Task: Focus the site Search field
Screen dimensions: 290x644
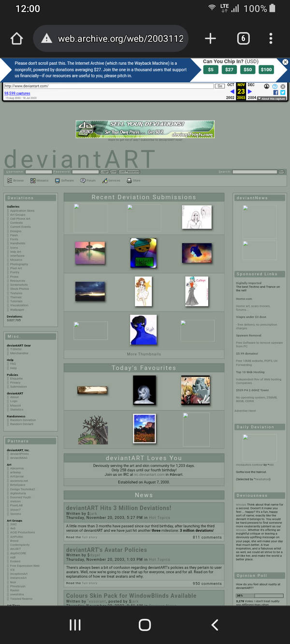Action: point(254,172)
